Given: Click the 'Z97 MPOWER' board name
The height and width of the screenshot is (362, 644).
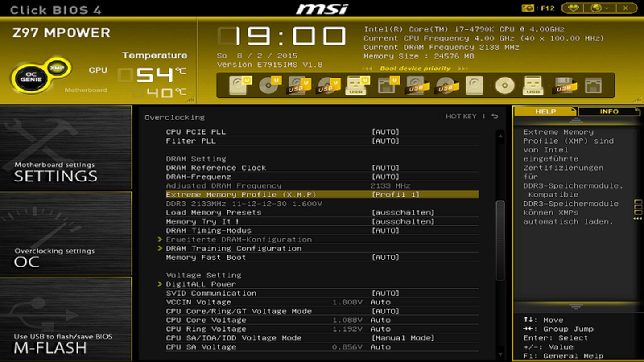Looking at the screenshot, I should point(61,33).
